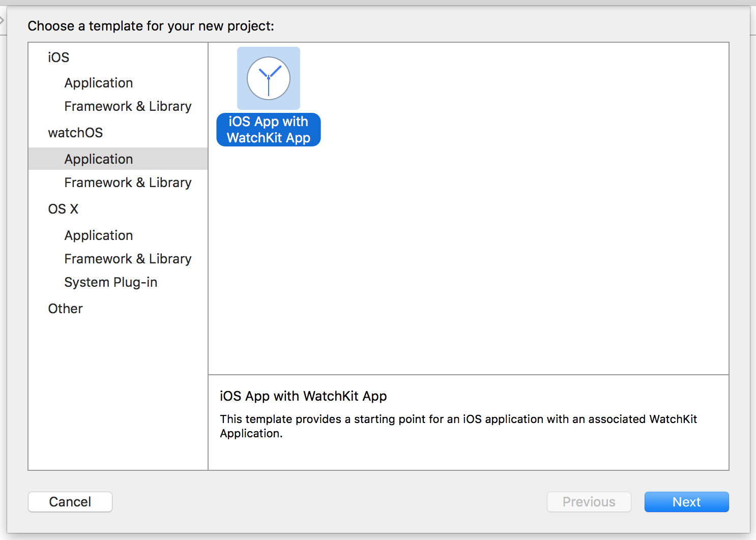Click the chevron at the window's top-left edge
This screenshot has height=540, width=756.
pyautogui.click(x=2, y=20)
